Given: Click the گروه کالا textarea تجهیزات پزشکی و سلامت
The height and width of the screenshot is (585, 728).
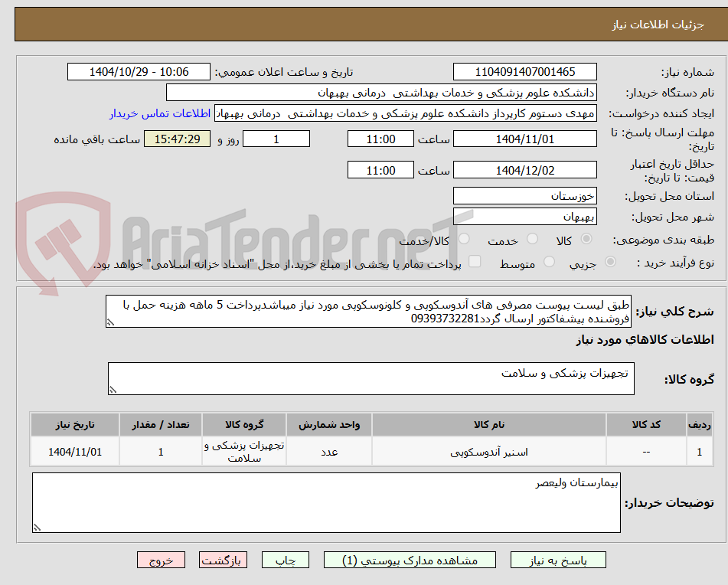Looking at the screenshot, I should click(x=371, y=379).
